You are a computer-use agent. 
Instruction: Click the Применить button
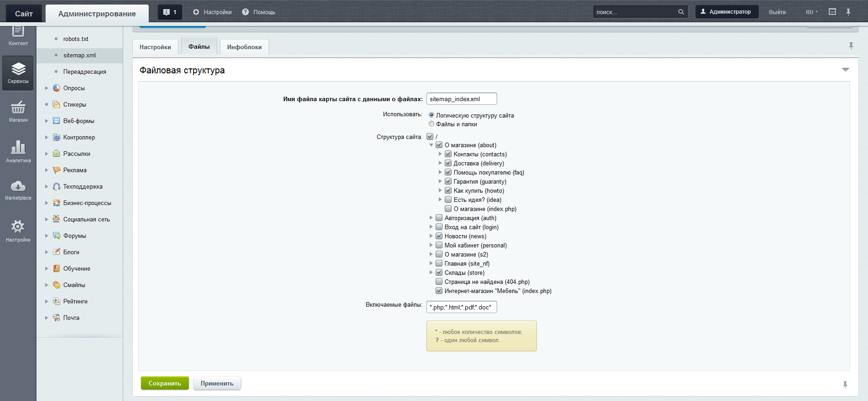217,383
